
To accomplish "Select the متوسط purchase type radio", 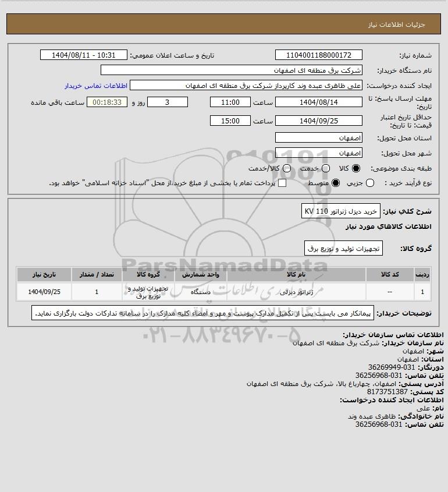I will point(336,183).
